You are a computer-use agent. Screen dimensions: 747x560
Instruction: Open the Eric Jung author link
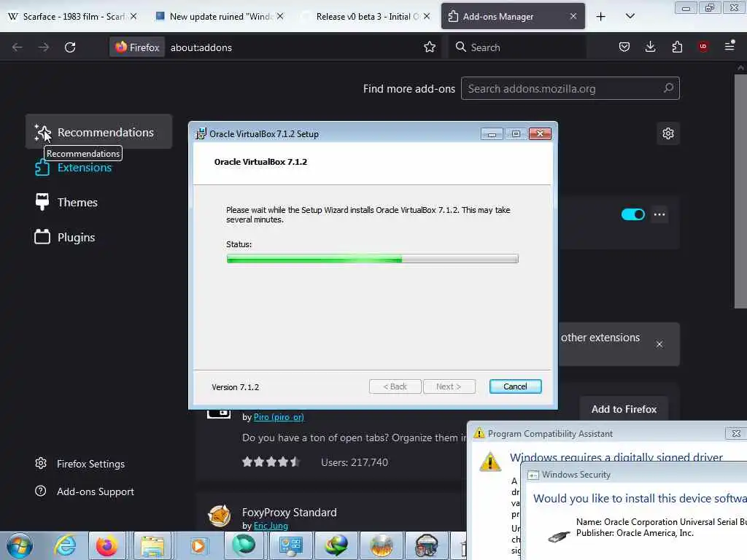click(x=271, y=526)
